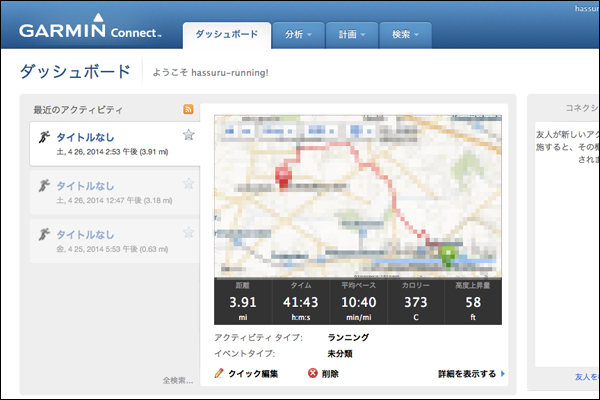The height and width of the screenshot is (400, 600).
Task: Click the タイム 41:43 stat
Action: (301, 302)
